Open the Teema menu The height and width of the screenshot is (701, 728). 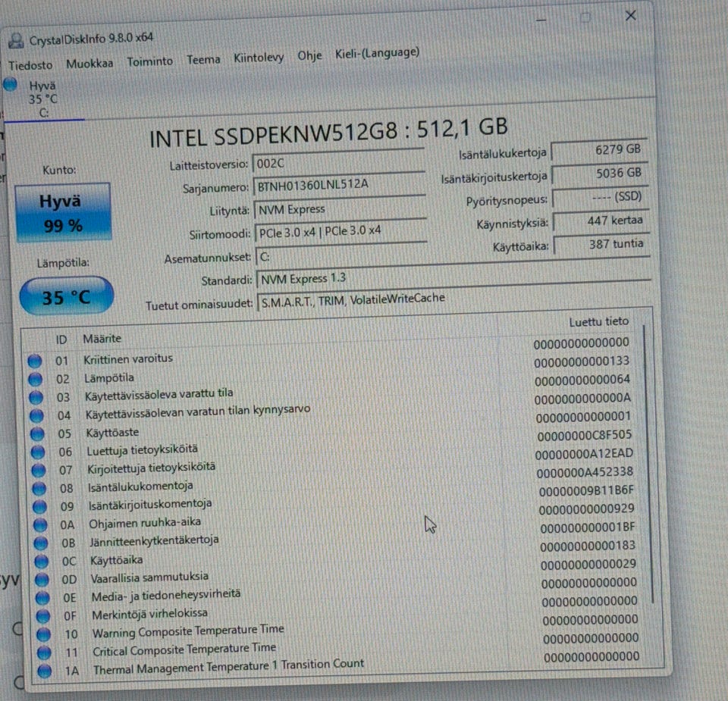pos(203,59)
